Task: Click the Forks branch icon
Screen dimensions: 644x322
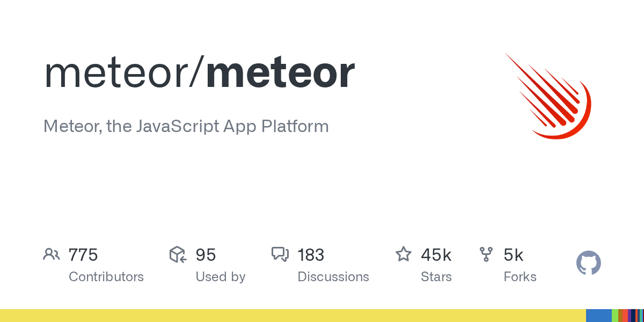Action: pyautogui.click(x=486, y=254)
